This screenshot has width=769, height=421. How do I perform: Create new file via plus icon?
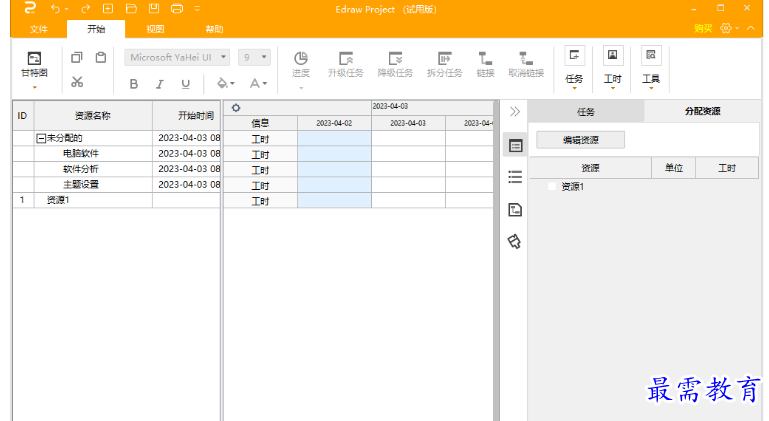[108, 8]
